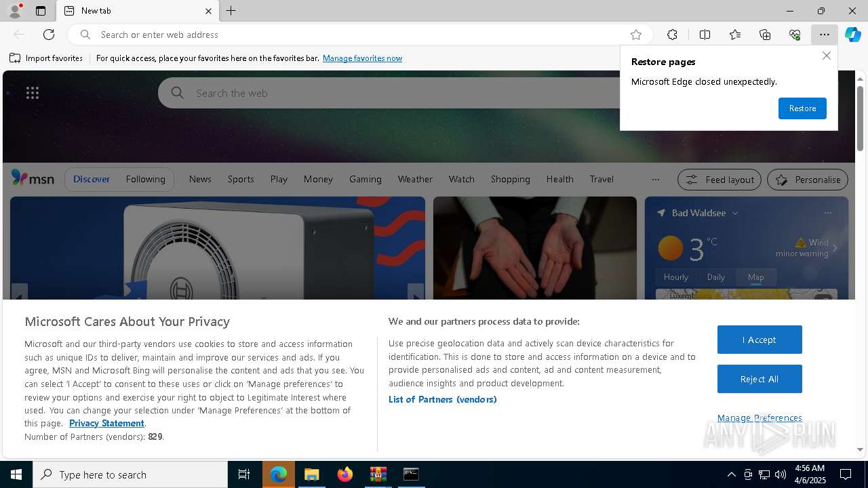Screen dimensions: 868x488
Task: Launch the Copilot sidebar icon
Action: tap(852, 35)
